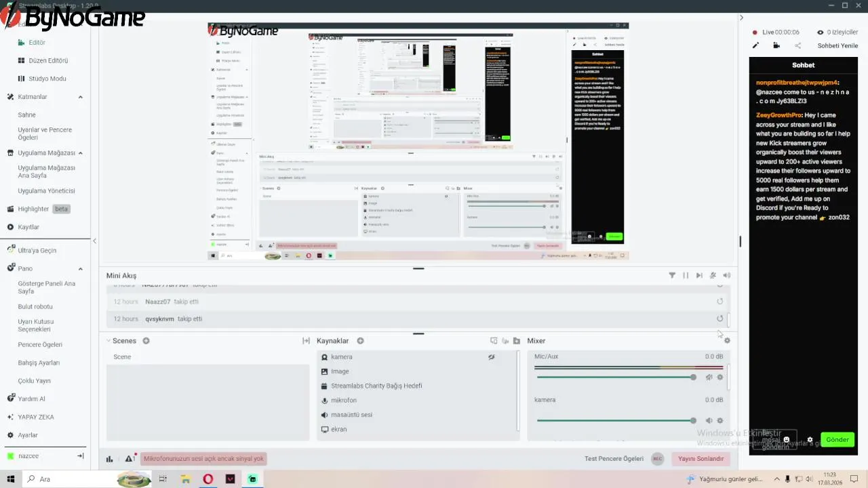Image resolution: width=868 pixels, height=488 pixels.
Task: Open Pencere Öğeleri under Pano
Action: (40, 344)
